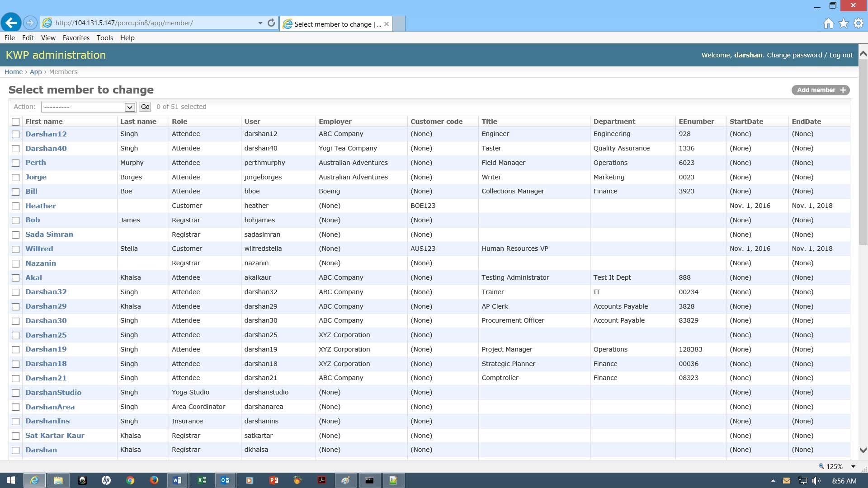Screen dimensions: 868x488
Task: Open Firefox from the taskbar
Action: (x=154, y=480)
